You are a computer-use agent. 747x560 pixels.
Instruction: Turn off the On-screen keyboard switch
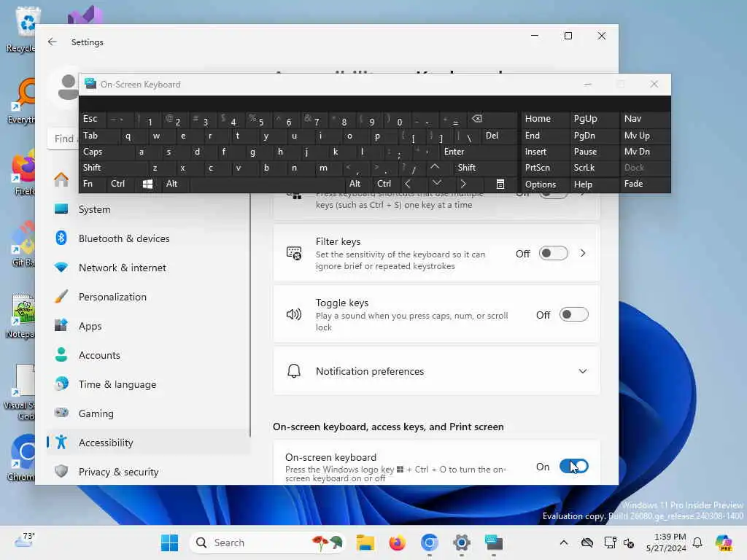coord(573,467)
